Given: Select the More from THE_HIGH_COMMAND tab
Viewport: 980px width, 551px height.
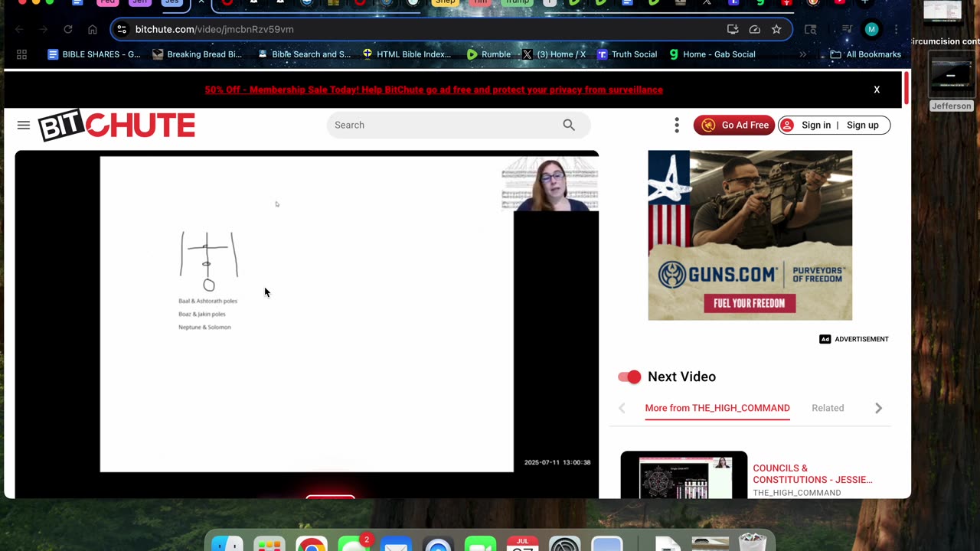Looking at the screenshot, I should pos(717,408).
